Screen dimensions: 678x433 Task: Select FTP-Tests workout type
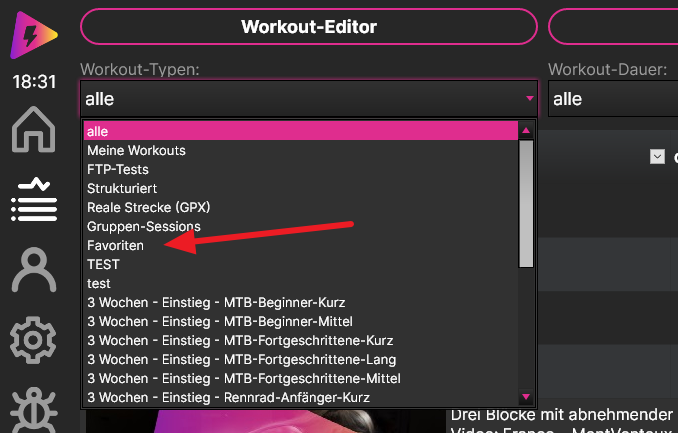point(117,169)
